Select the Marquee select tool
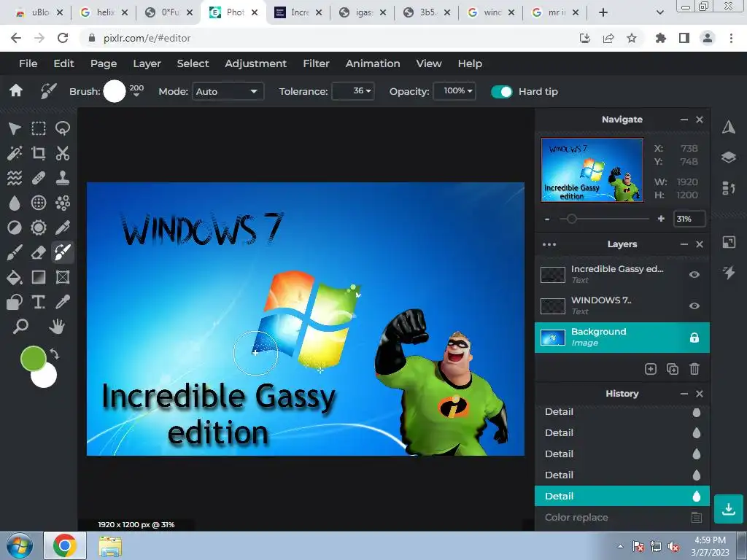Viewport: 747px width, 560px height. 39,128
